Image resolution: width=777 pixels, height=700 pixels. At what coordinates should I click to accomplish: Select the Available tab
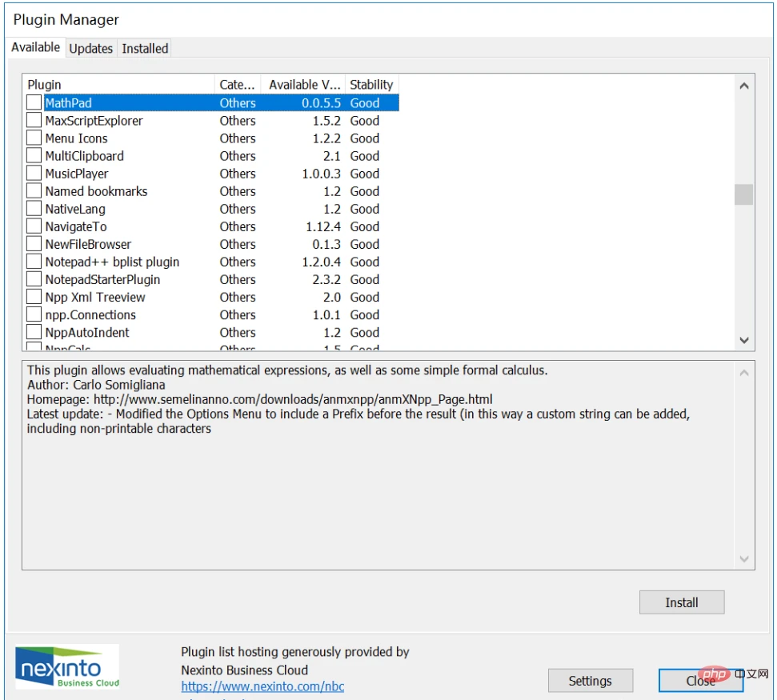point(35,47)
